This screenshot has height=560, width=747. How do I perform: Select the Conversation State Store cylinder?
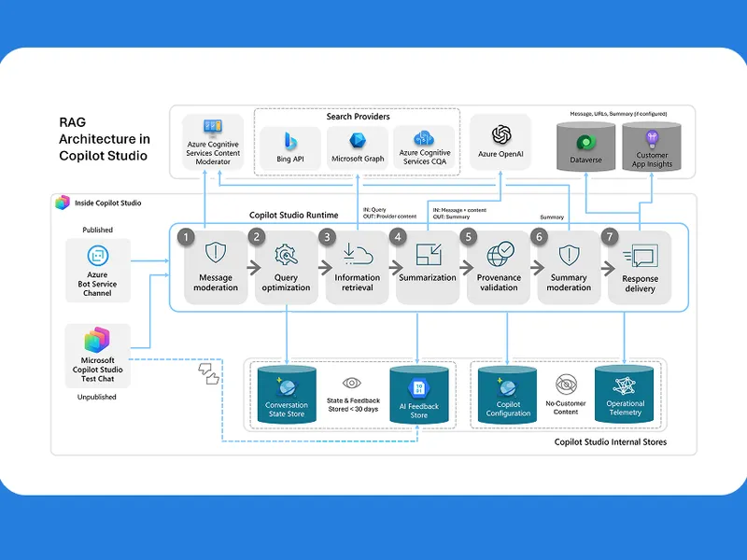click(x=287, y=395)
